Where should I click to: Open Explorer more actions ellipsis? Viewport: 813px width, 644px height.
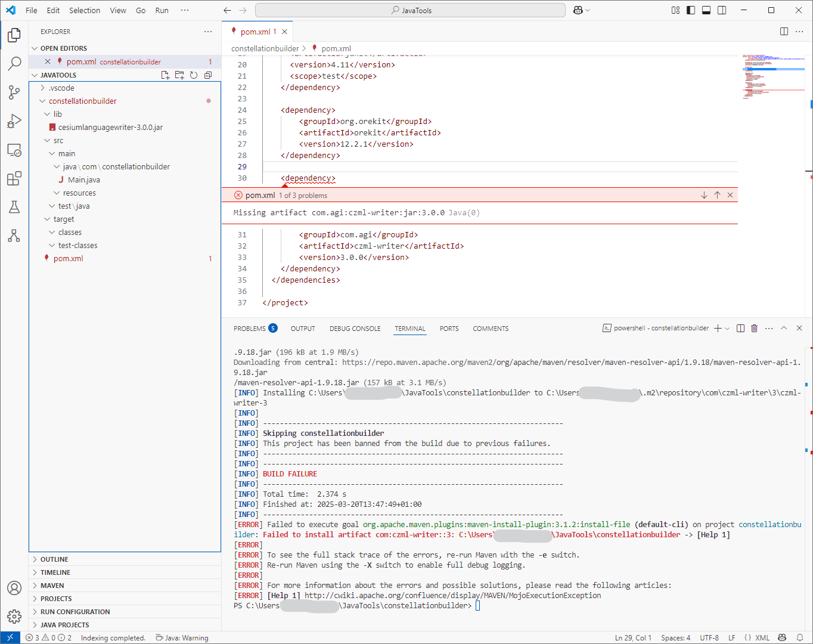click(208, 32)
